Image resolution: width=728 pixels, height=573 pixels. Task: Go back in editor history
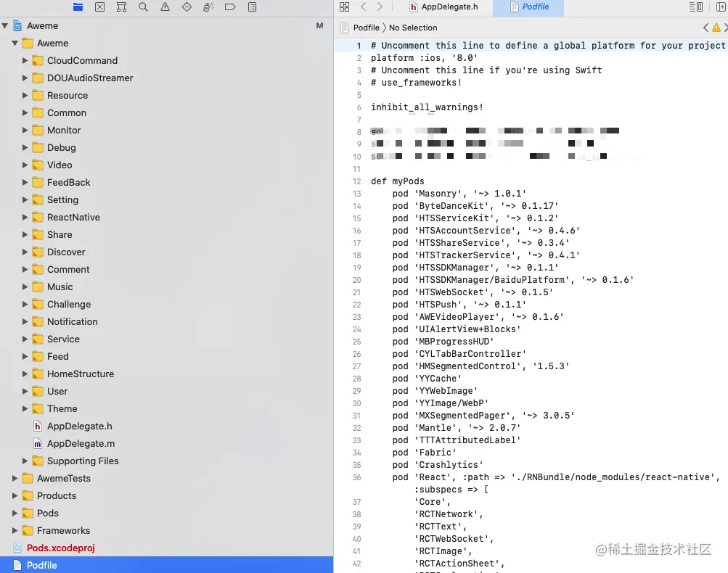coord(364,7)
